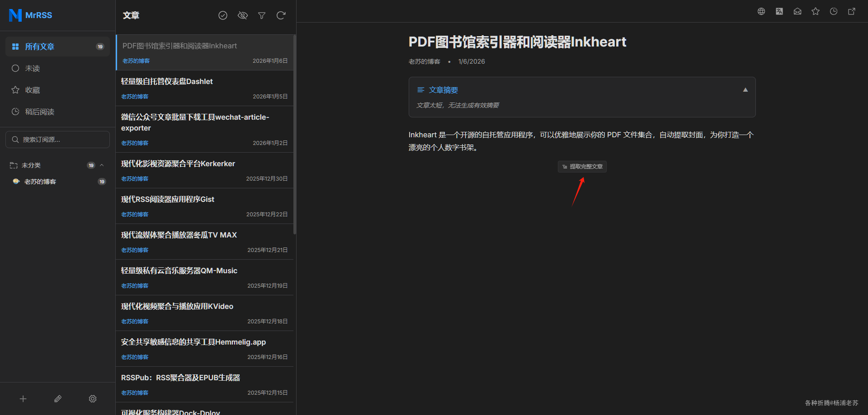
Task: Collapse the 文章摘要 summary panel triangle
Action: (x=745, y=90)
